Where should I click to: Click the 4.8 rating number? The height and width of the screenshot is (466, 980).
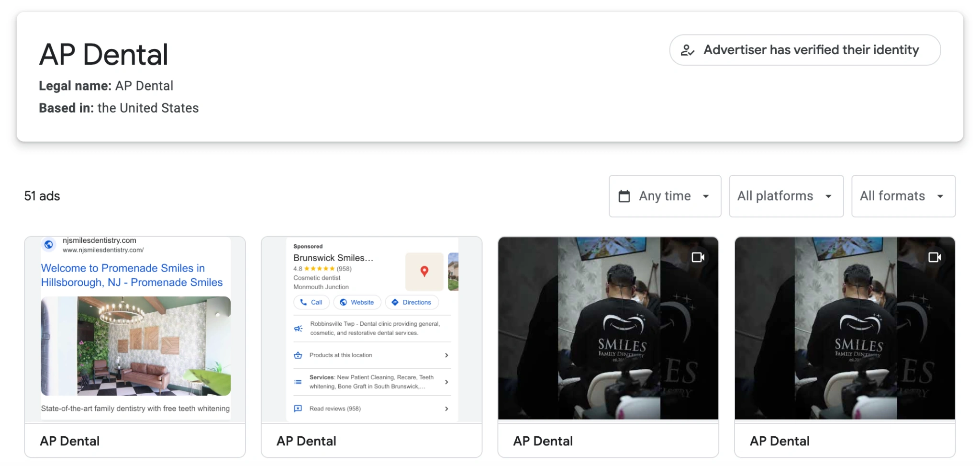coord(298,269)
